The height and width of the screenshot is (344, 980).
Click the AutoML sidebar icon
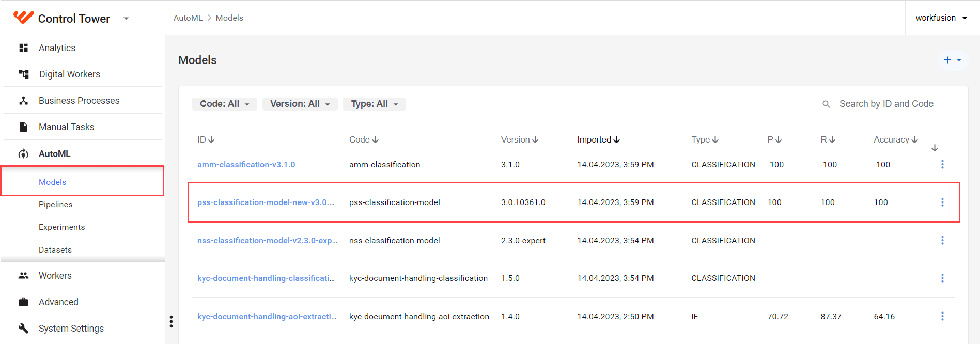click(23, 154)
